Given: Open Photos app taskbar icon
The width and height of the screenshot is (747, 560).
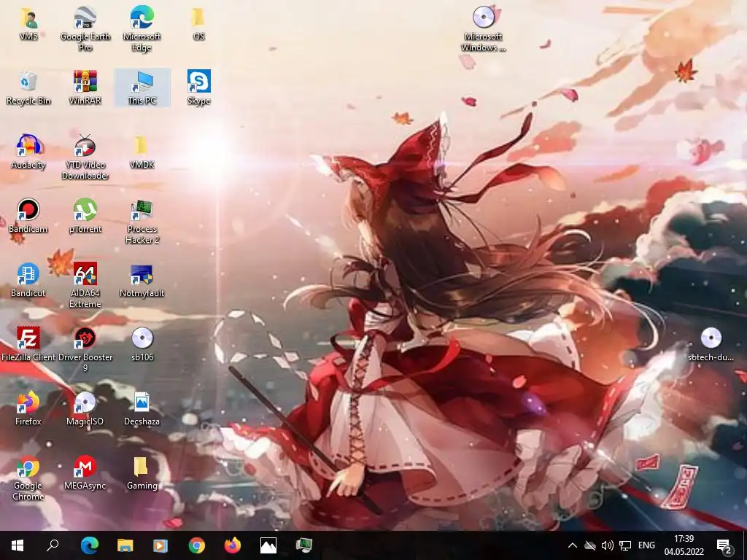Looking at the screenshot, I should 268,545.
